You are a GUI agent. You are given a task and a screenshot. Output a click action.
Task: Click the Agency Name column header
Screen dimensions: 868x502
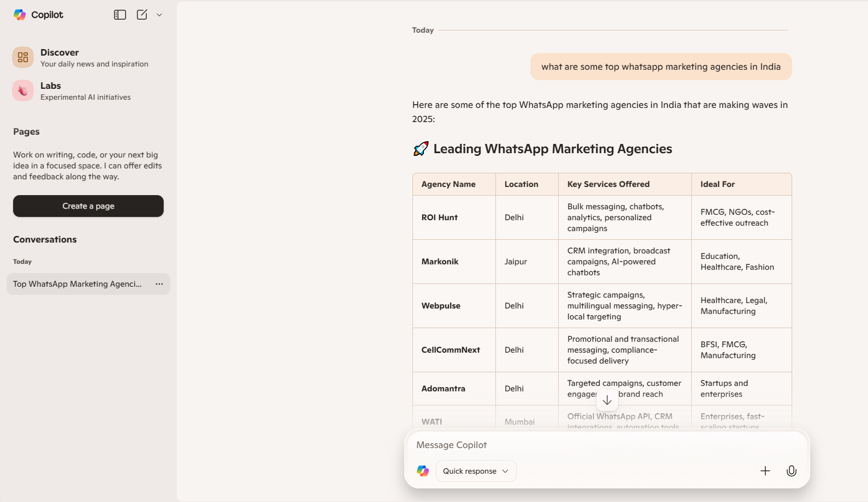pos(454,184)
